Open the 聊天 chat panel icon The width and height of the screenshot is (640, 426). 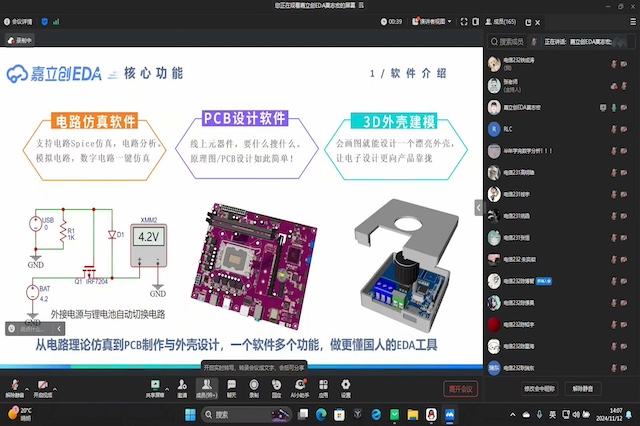point(231,384)
